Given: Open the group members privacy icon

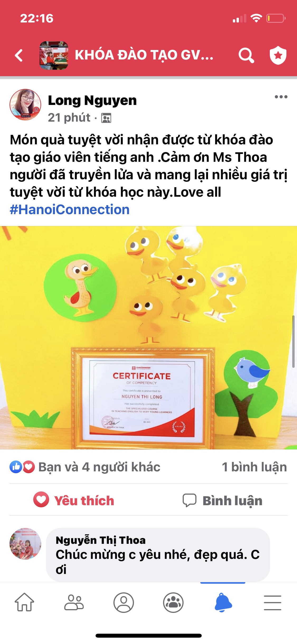Looking at the screenshot, I should pyautogui.click(x=106, y=118).
